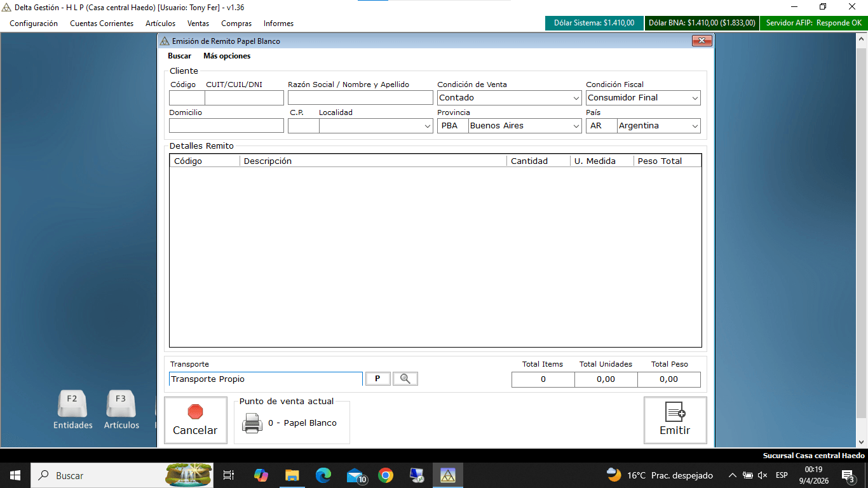Open the clock showing 00:19
The width and height of the screenshot is (868, 488).
[814, 475]
